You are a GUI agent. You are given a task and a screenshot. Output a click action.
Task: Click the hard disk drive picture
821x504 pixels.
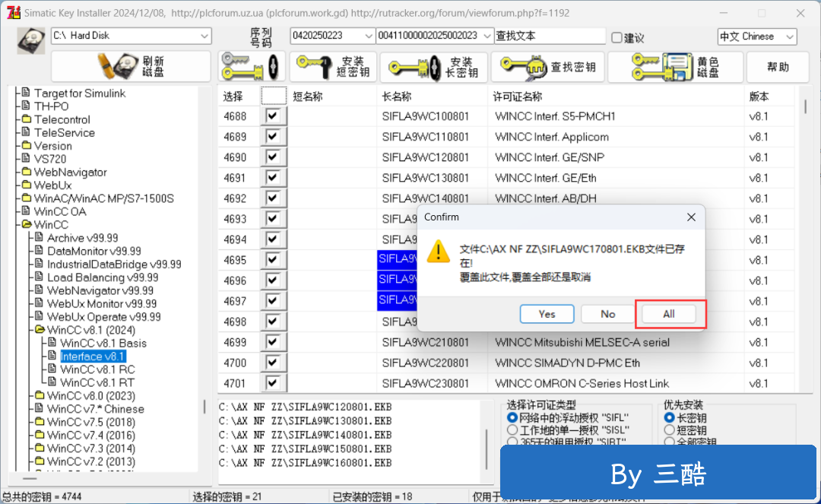[31, 41]
